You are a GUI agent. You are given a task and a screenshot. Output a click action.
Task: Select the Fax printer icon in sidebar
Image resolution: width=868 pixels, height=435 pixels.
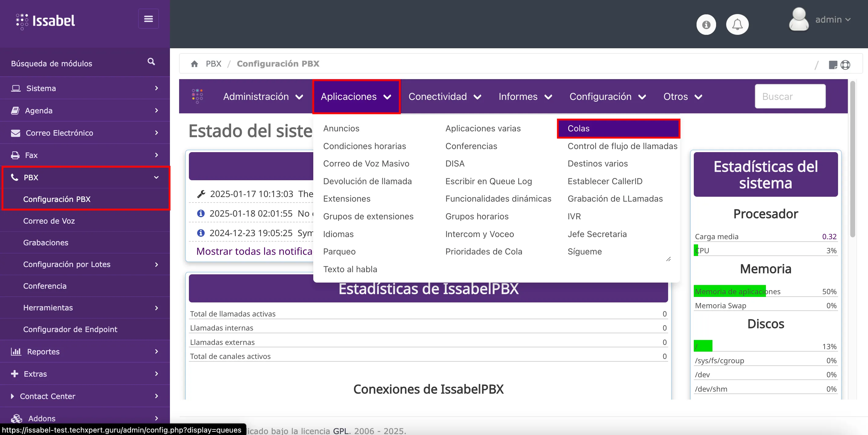pos(16,155)
